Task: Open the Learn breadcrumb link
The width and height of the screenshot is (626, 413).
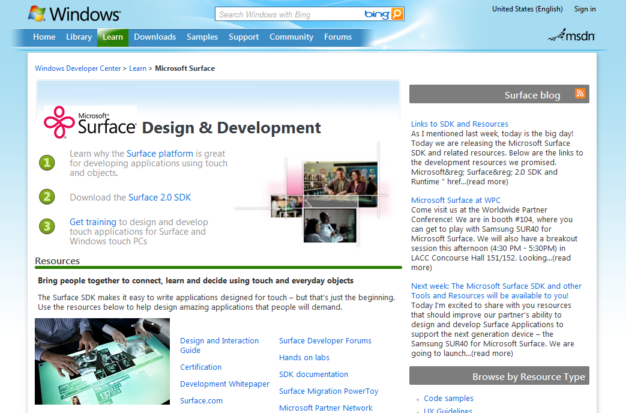Action: coord(137,68)
